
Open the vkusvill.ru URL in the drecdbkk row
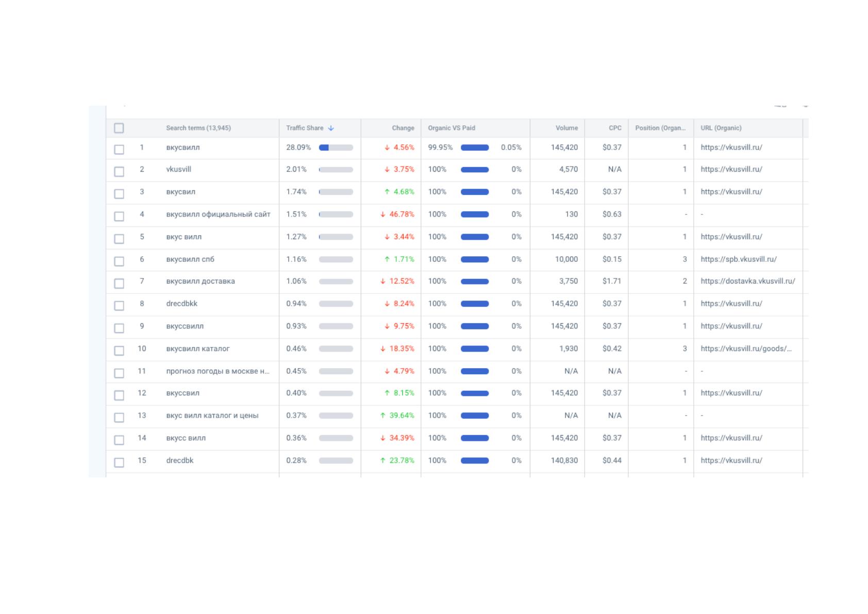click(x=731, y=304)
